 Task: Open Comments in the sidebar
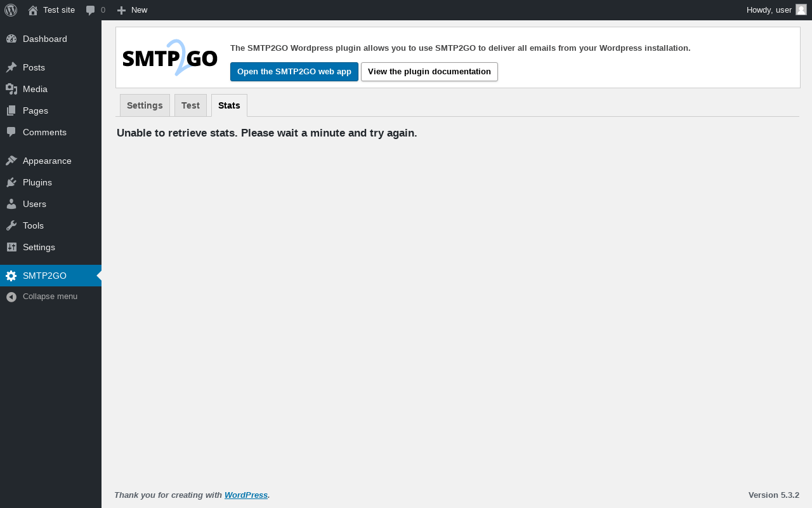[51, 132]
